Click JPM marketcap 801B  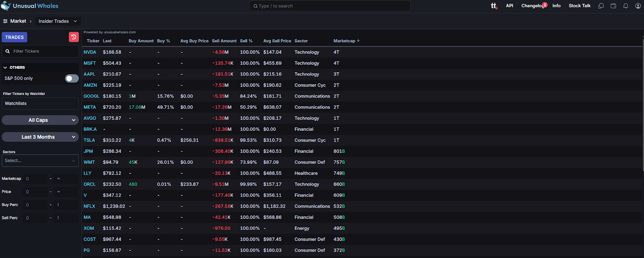click(x=339, y=151)
